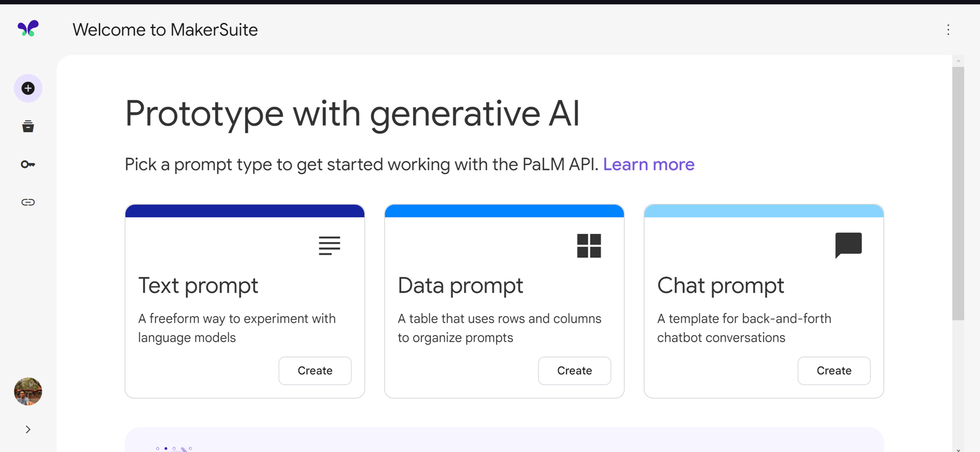Click the Data prompt grid icon

coord(589,246)
